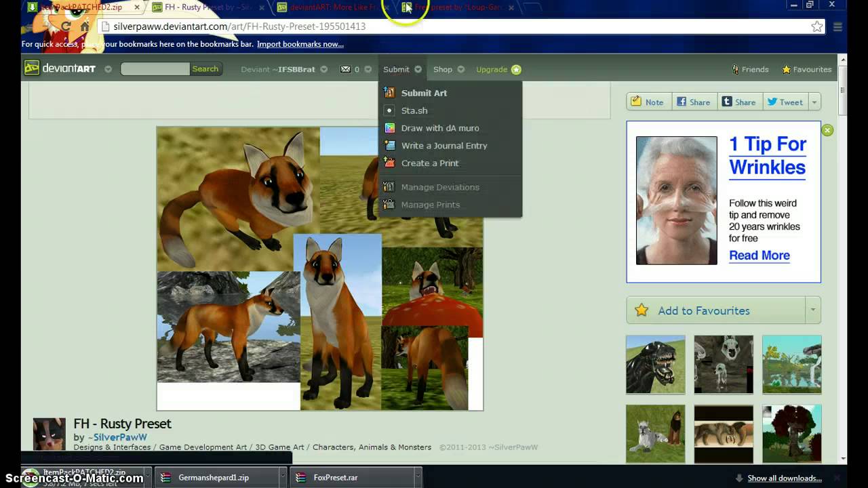
Task: Click the Note button
Action: [x=648, y=102]
